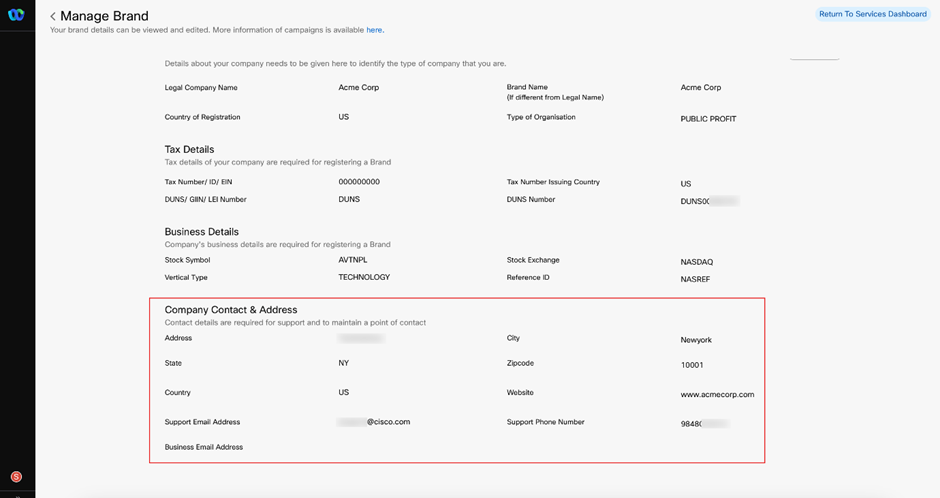Image resolution: width=940 pixels, height=498 pixels.
Task: Click the Legal Company Name label
Action: [201, 87]
